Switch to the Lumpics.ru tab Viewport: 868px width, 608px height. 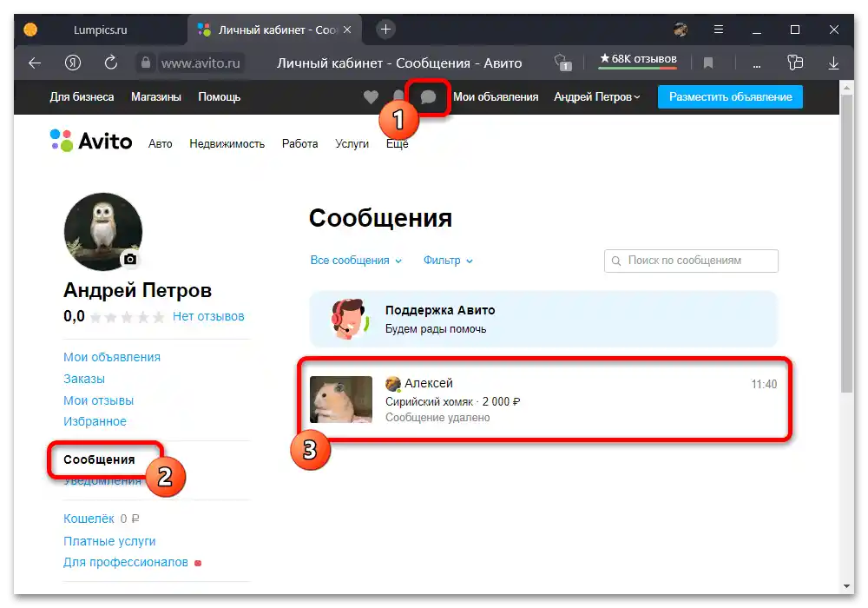(x=100, y=30)
